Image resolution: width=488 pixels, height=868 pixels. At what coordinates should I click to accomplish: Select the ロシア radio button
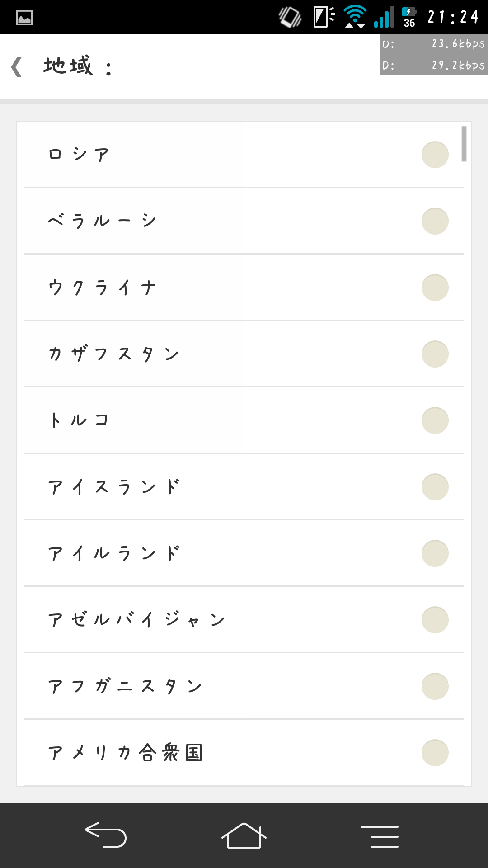point(435,155)
